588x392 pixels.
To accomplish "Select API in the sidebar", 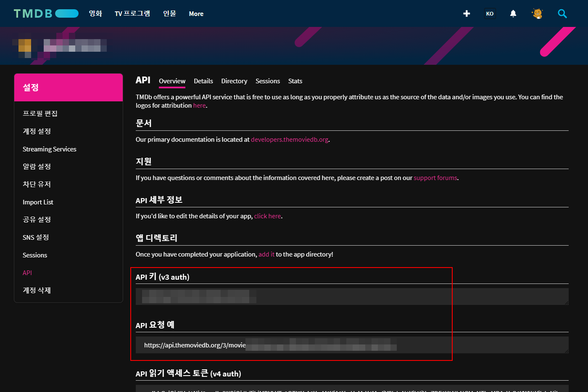I will (27, 273).
